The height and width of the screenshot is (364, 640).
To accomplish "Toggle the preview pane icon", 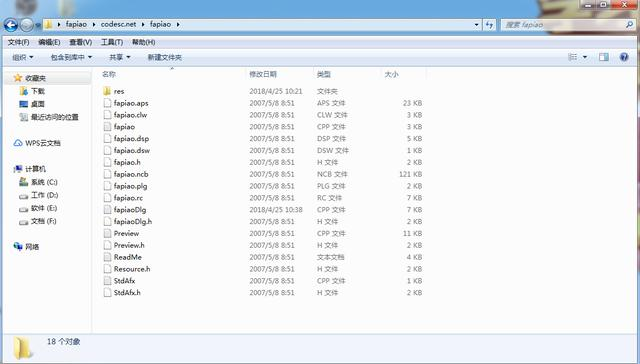I will pyautogui.click(x=604, y=57).
